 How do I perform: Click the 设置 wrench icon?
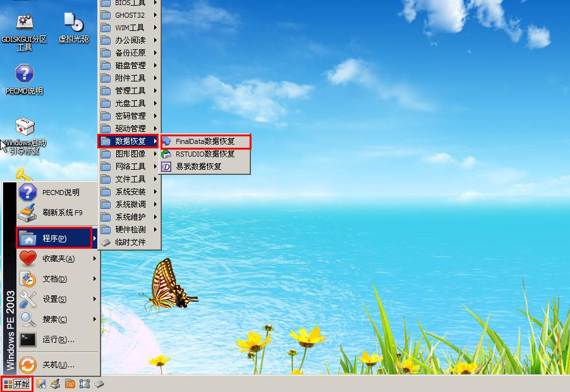tap(28, 299)
